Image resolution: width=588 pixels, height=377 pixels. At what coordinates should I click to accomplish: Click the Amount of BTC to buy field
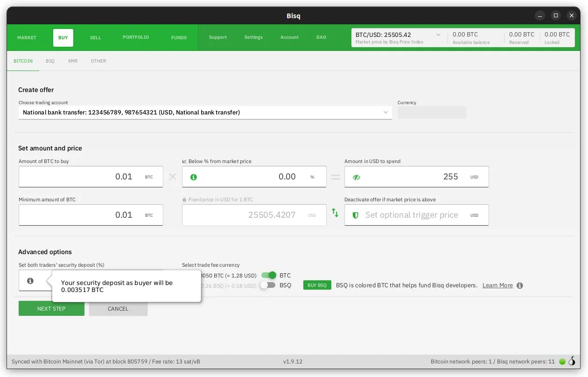[91, 177]
